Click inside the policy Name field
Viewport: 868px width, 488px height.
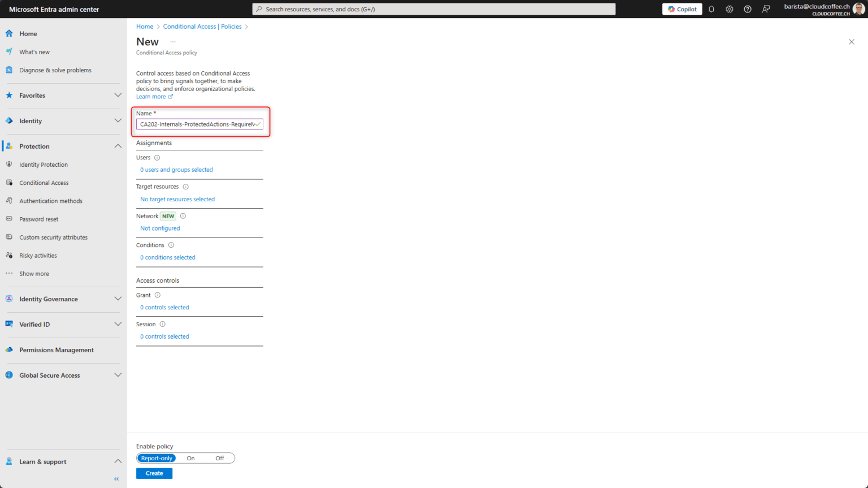point(199,124)
